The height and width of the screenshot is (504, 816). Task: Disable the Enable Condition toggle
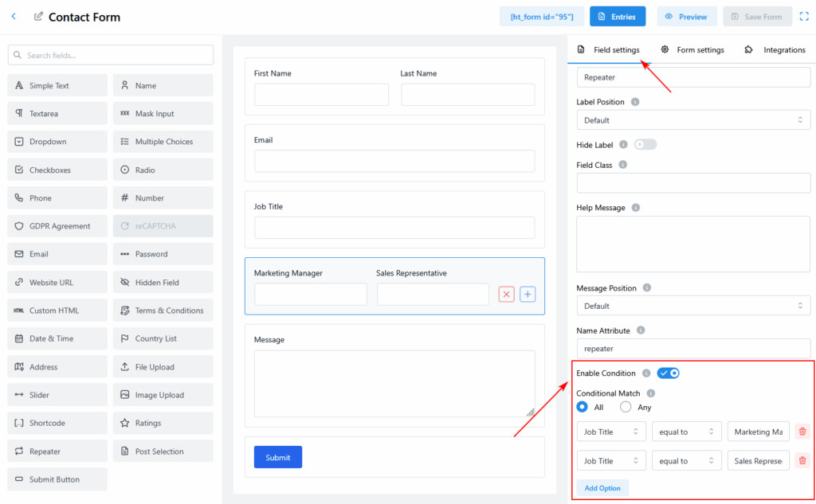click(668, 373)
